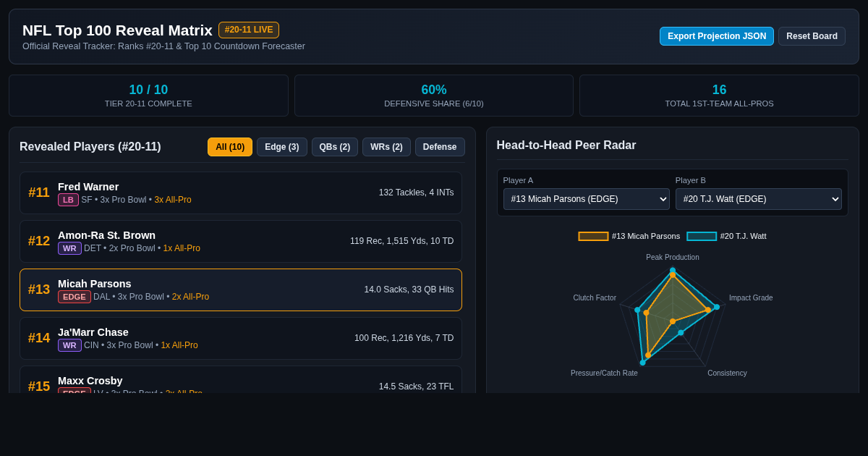This screenshot has height=456, width=868.
Task: Click '14.0 Sacks, 33 QB Hits' text
Action: click(x=409, y=290)
